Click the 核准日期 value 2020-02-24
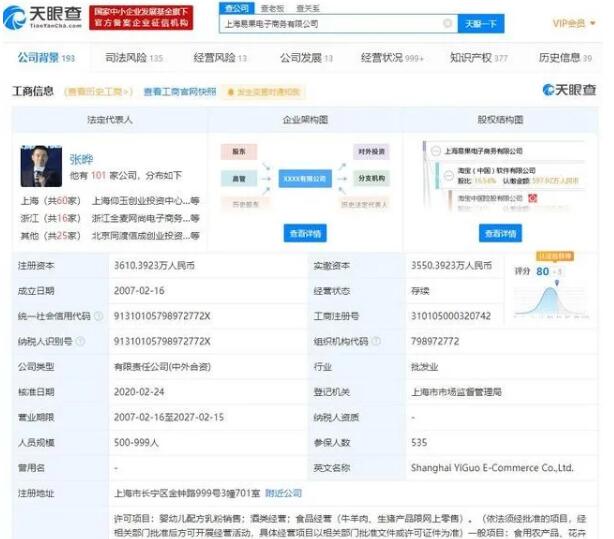Screen dimensions: 614x539 pyautogui.click(x=139, y=392)
